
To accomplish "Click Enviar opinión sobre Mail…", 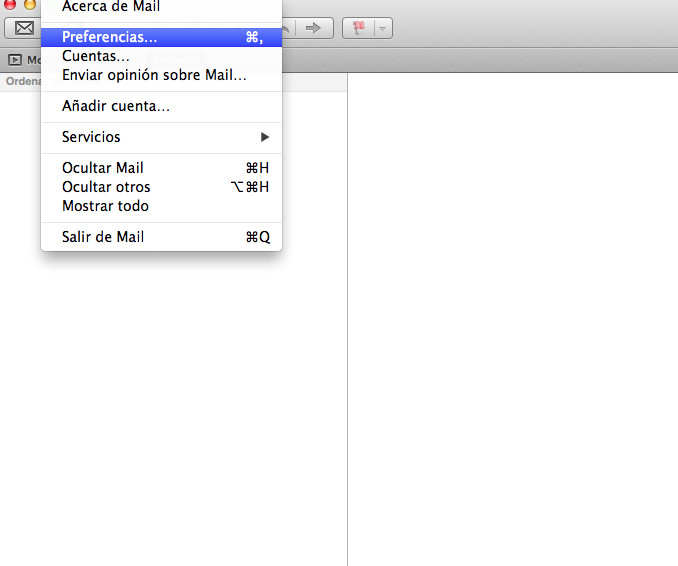I will point(154,75).
